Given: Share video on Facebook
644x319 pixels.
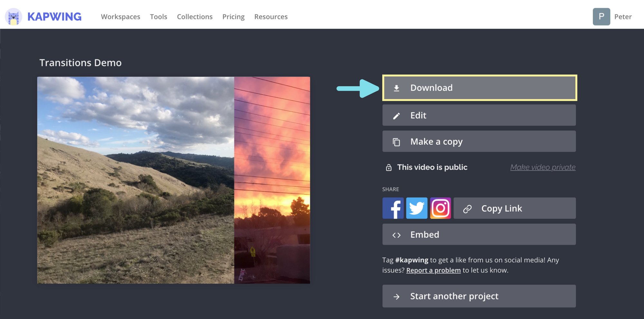Looking at the screenshot, I should point(393,208).
